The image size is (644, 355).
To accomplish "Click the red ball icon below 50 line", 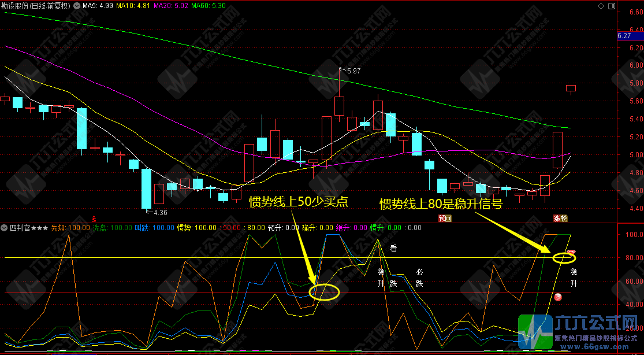I will [x=558, y=297].
